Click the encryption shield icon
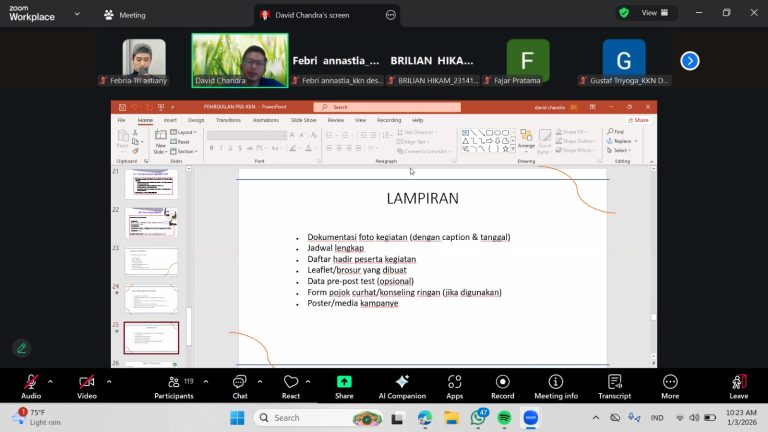This screenshot has width=768, height=432. coord(624,13)
